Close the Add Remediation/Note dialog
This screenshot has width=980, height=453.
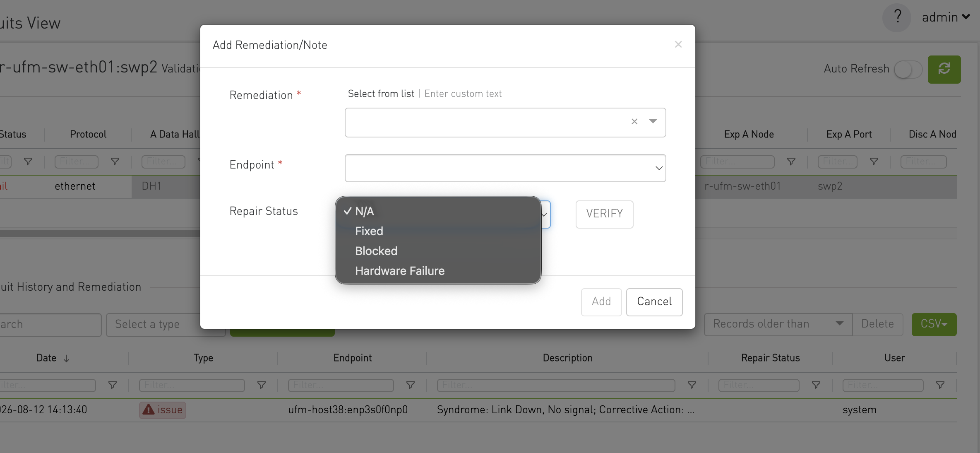[x=678, y=44]
